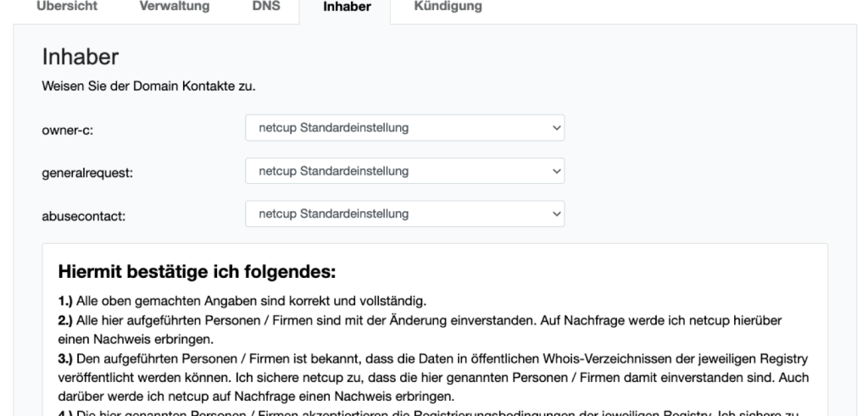Click the abusecontact: label
Image resolution: width=868 pixels, height=416 pixels.
click(84, 216)
